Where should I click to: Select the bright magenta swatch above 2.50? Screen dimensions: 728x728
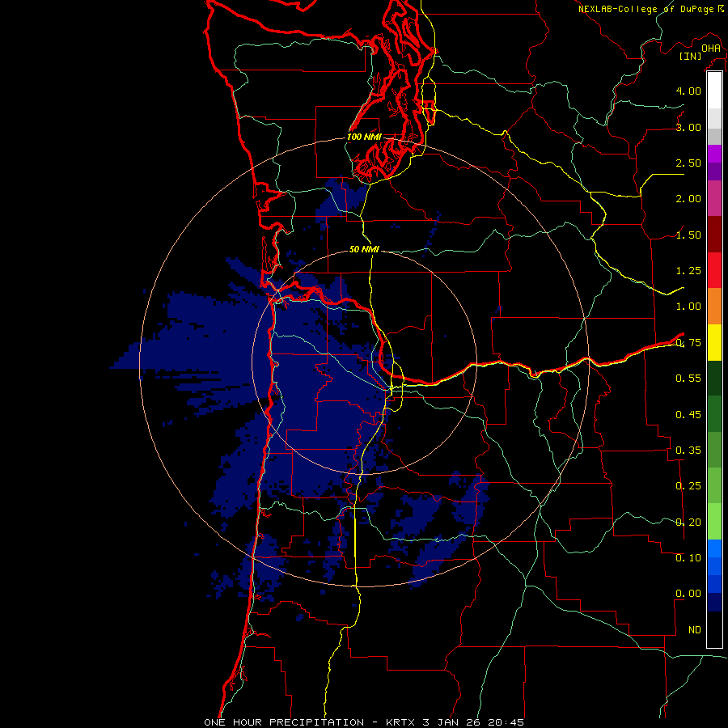[x=714, y=154]
